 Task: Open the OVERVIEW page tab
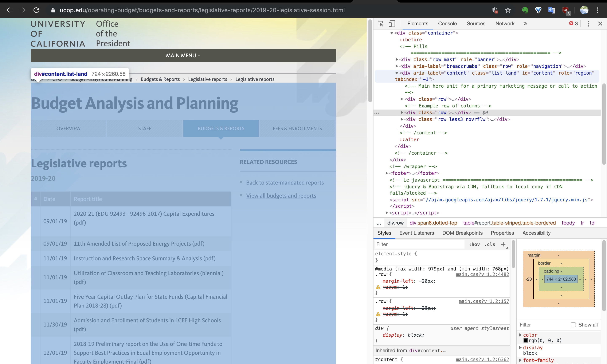click(x=68, y=128)
